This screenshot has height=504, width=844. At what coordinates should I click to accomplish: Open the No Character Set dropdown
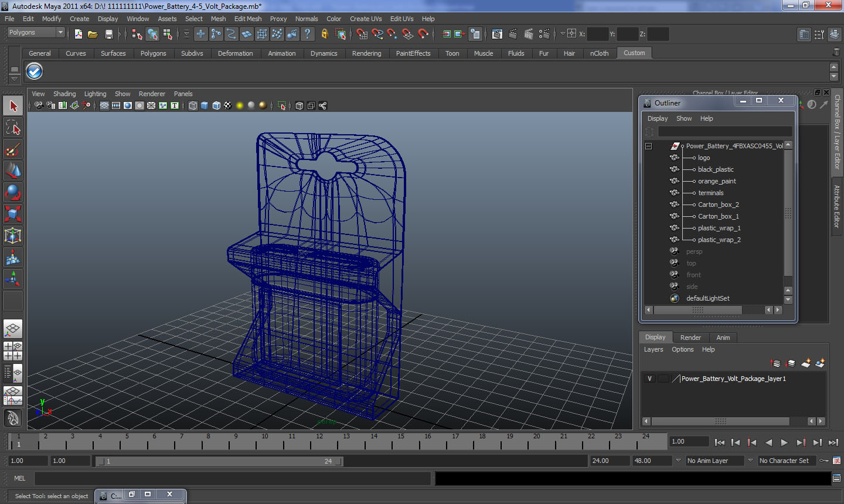point(788,461)
